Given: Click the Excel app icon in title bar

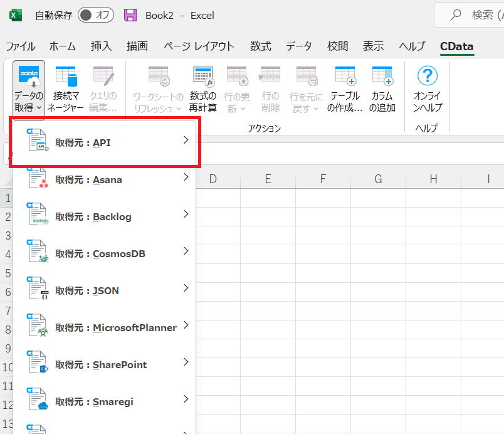Looking at the screenshot, I should [x=16, y=15].
